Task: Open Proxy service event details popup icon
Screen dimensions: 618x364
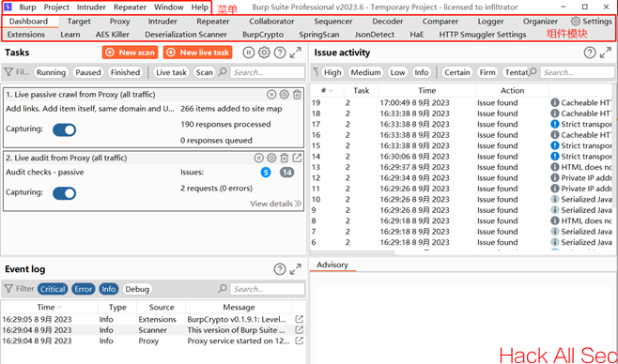Action: point(300,341)
